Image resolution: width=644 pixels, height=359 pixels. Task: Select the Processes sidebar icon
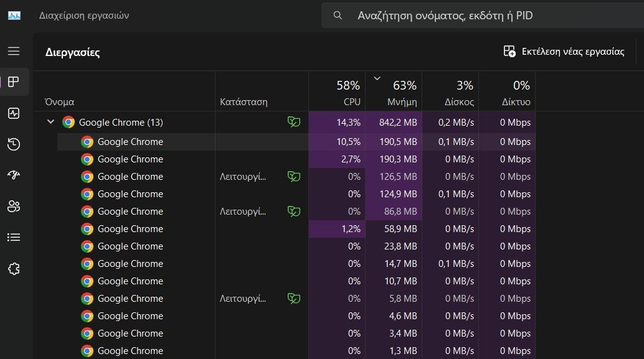14,82
